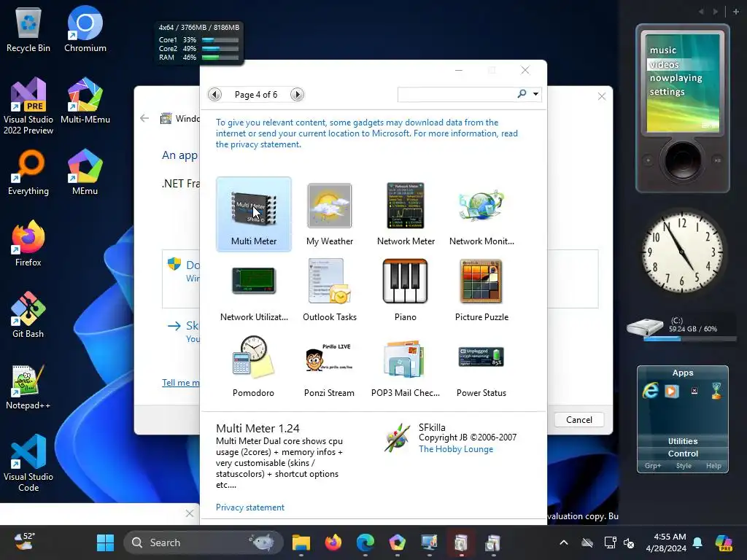The width and height of the screenshot is (747, 560).
Task: Open the Everything search shortcut
Action: click(x=28, y=172)
